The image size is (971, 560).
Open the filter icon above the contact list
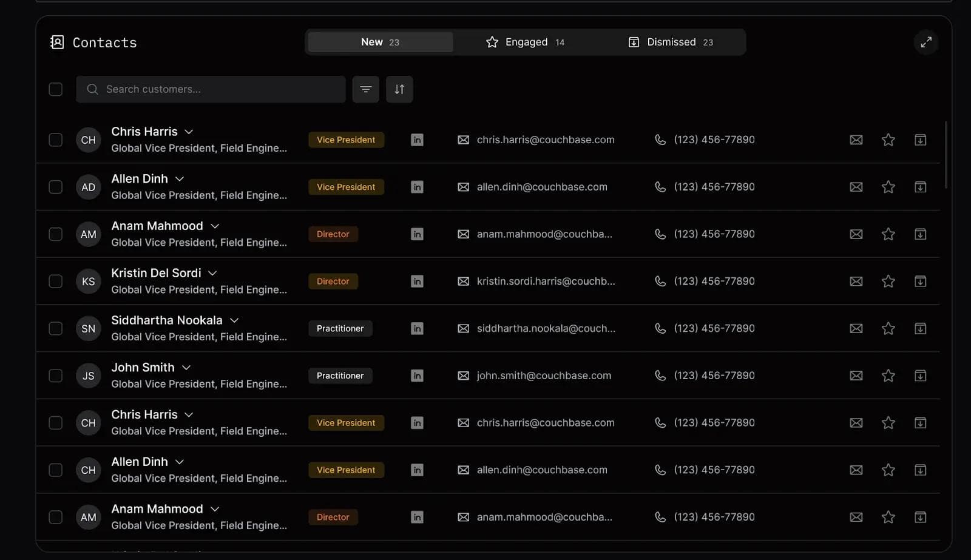pyautogui.click(x=365, y=89)
